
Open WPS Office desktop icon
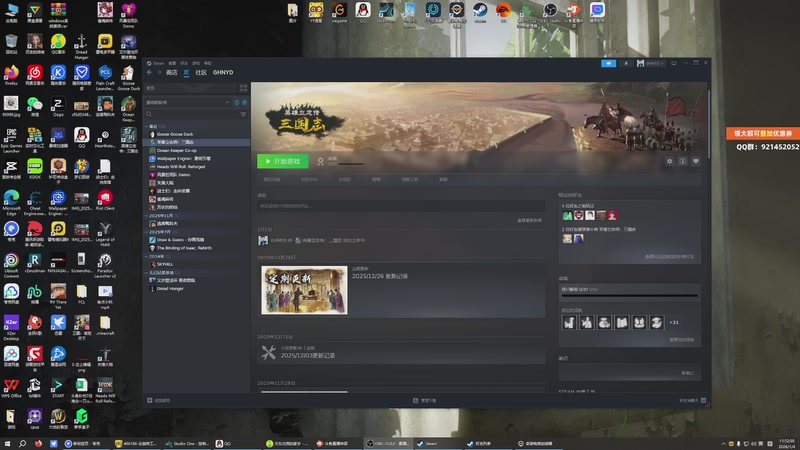tap(11, 388)
